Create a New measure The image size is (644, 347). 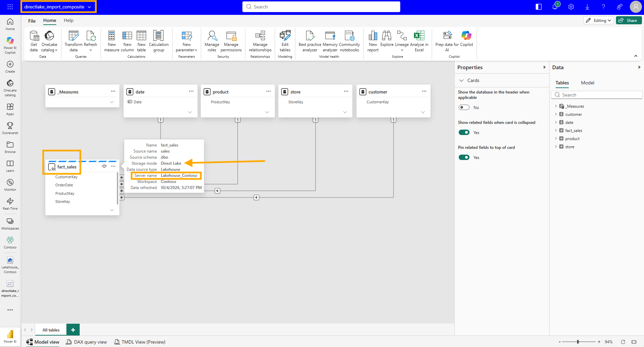tap(112, 41)
